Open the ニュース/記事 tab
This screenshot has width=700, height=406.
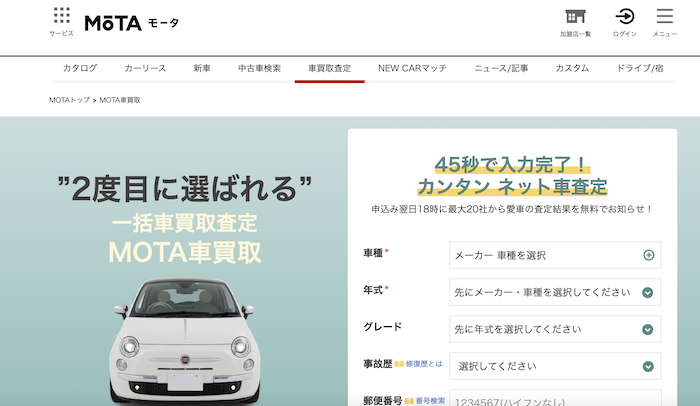pos(501,68)
